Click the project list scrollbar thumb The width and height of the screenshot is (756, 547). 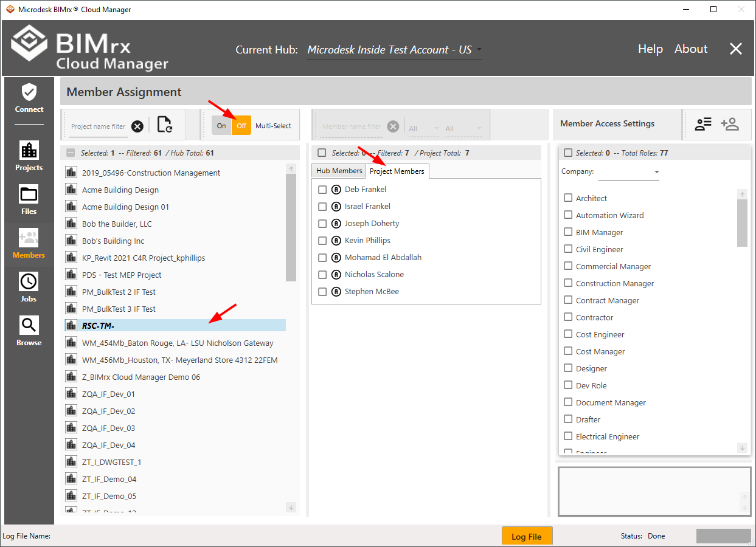[x=291, y=227]
